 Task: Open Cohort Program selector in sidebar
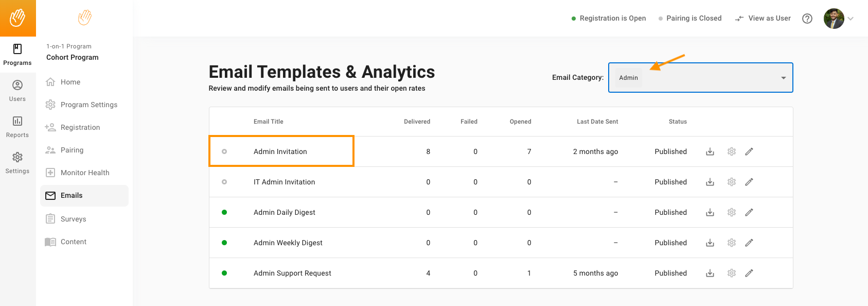pos(73,57)
